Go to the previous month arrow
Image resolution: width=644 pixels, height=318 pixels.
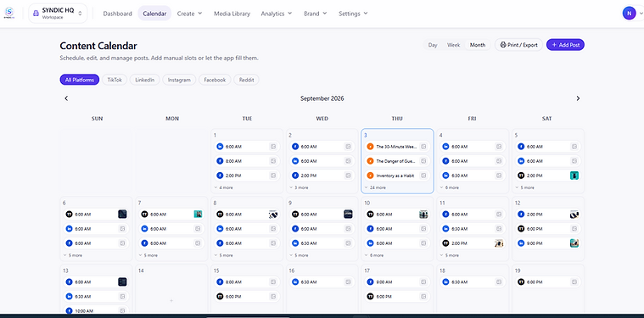point(66,98)
